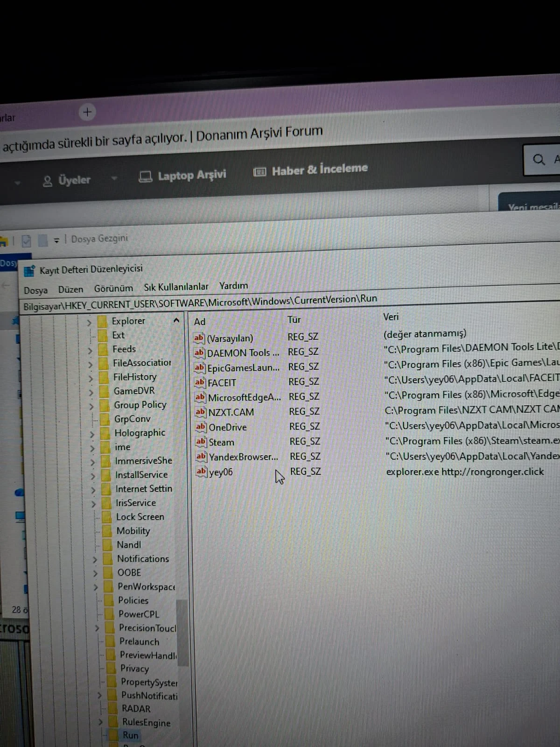Viewport: 560px width, 747px height.
Task: Open the Görünüm menu
Action: point(113,288)
